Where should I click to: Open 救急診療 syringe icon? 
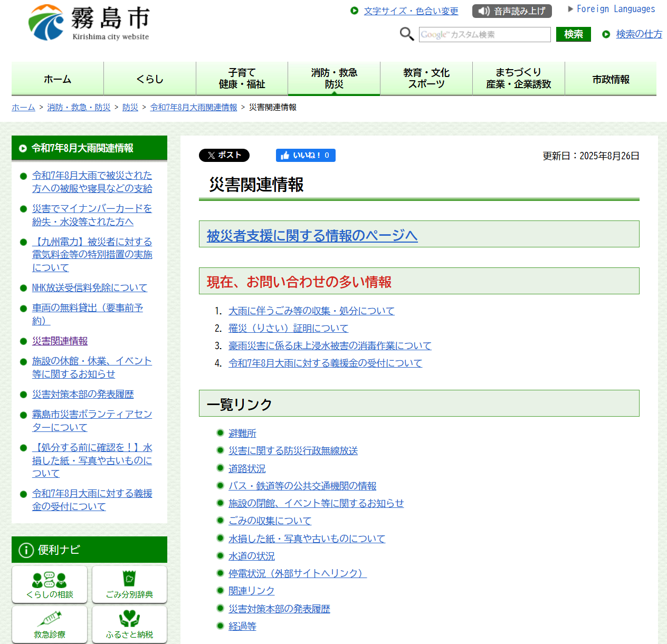pos(50,624)
